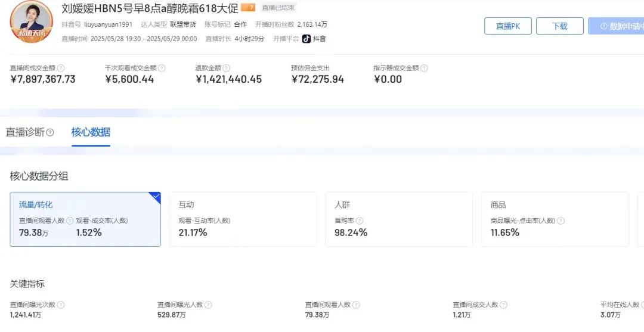Click the 抖音 platform logo icon
644x332 pixels.
(x=306, y=39)
